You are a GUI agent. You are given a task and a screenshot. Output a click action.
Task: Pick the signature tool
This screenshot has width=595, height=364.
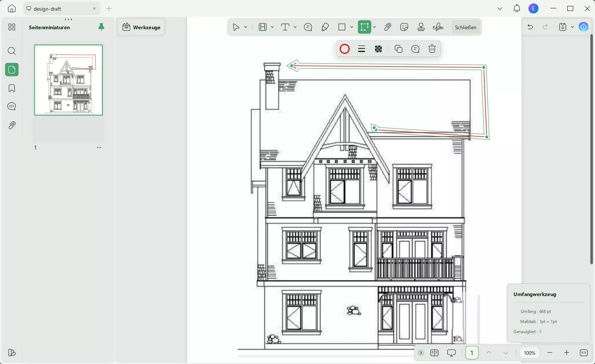(x=438, y=27)
